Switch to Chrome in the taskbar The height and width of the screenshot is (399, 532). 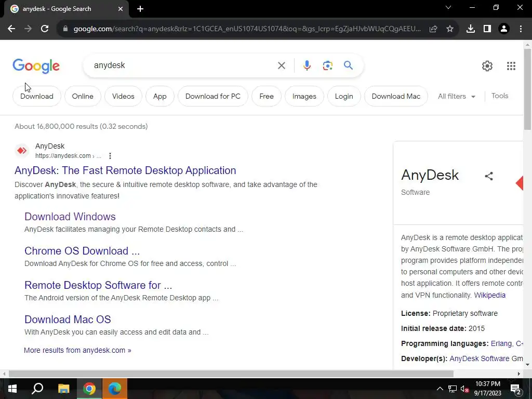[x=89, y=389]
